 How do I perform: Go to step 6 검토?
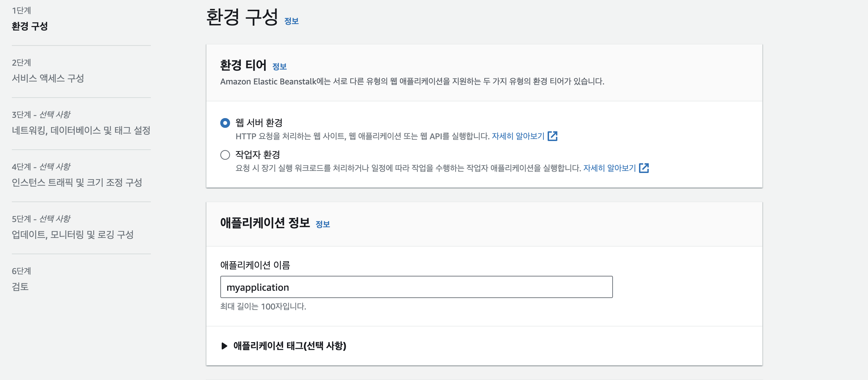(x=20, y=287)
